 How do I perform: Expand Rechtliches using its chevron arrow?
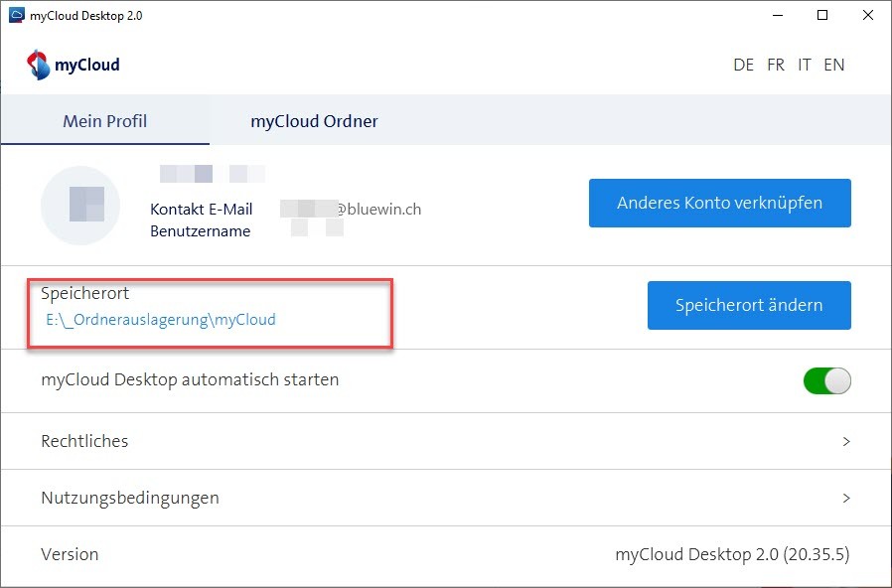[x=846, y=441]
